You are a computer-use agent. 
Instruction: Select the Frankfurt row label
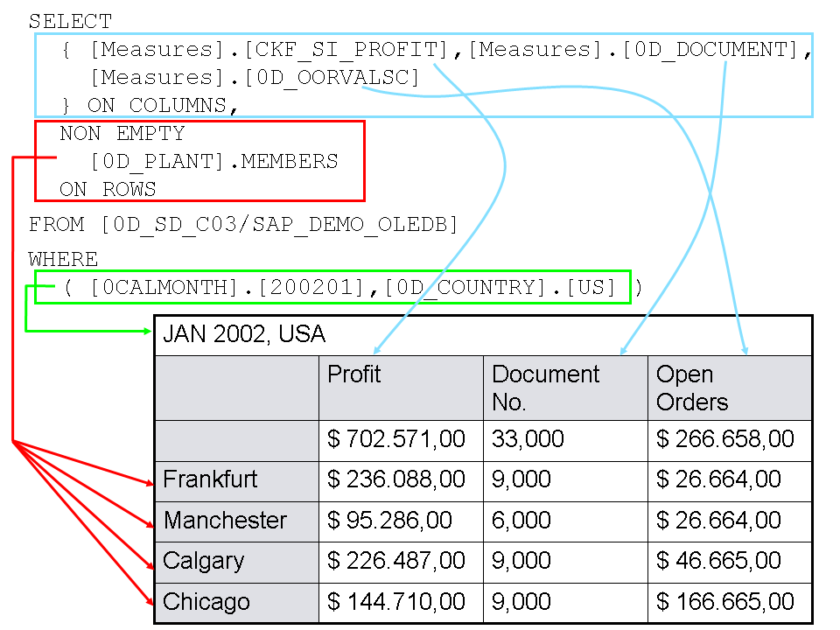click(211, 479)
